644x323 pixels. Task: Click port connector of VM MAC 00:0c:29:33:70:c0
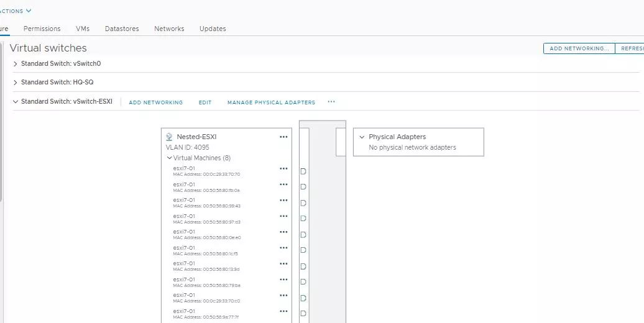303,298
